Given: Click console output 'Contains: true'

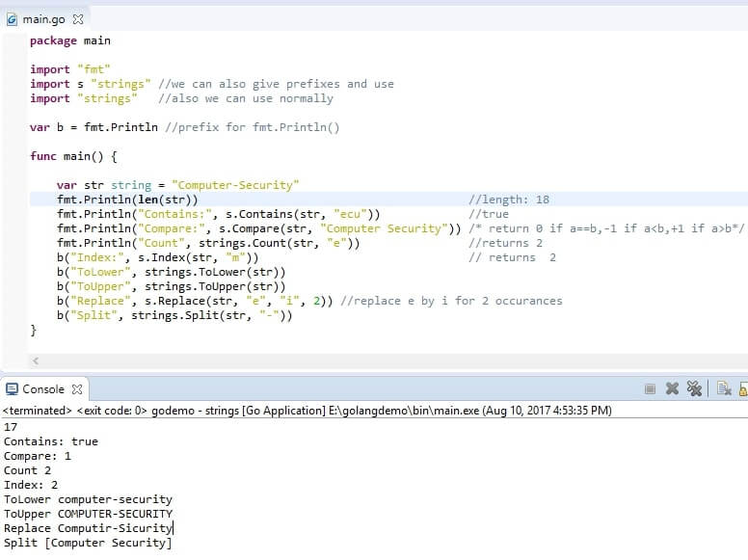Looking at the screenshot, I should (x=50, y=441).
